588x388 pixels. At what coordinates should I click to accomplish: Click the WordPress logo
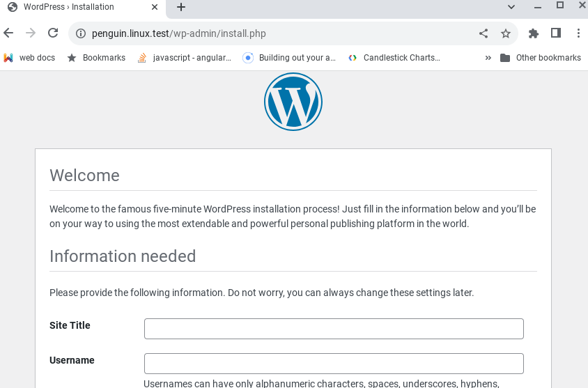pos(293,102)
